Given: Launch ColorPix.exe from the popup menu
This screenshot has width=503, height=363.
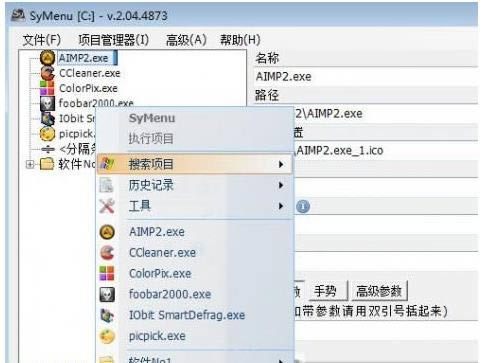Looking at the screenshot, I should (194, 273).
